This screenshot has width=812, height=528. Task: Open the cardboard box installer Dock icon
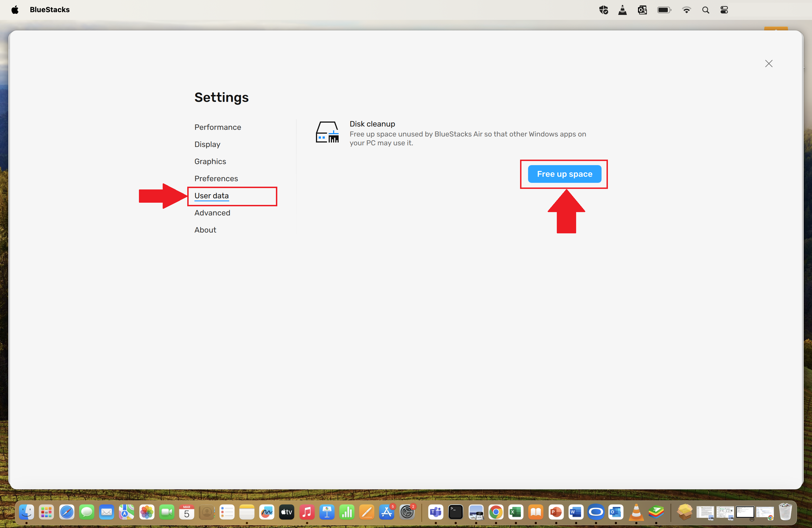(684, 512)
